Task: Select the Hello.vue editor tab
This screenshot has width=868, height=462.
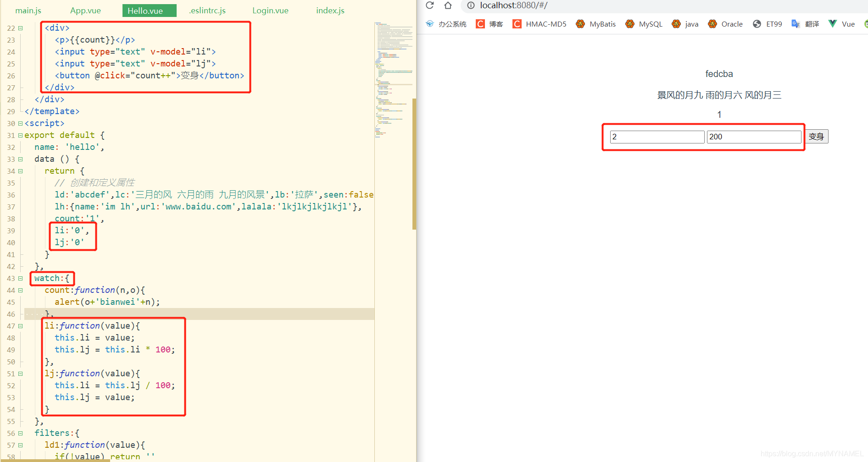Action: coord(150,11)
